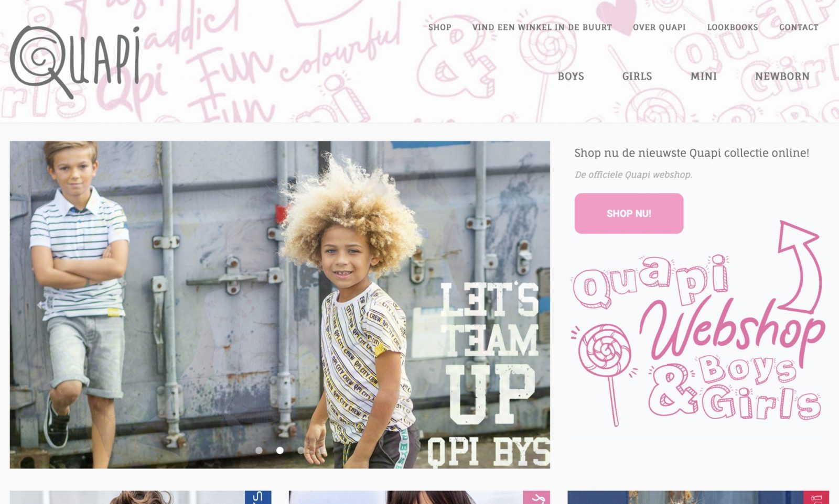
Task: Select the BOYS category
Action: tap(571, 76)
